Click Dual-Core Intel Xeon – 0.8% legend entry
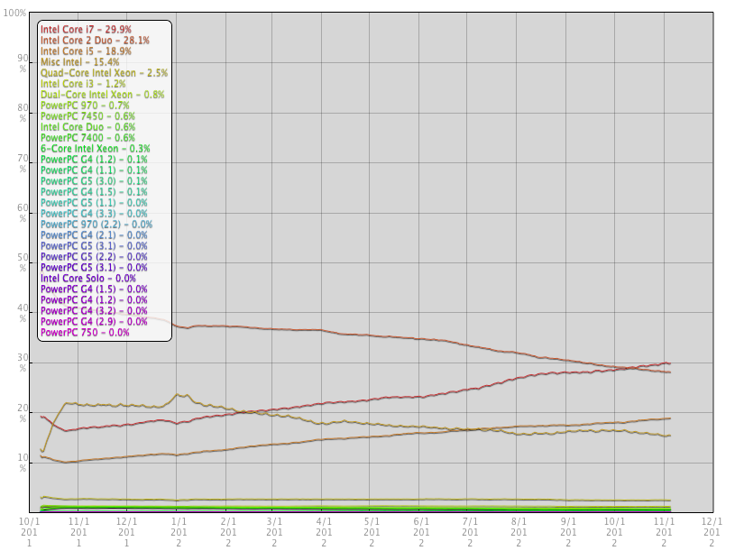Viewport: 735px width, 560px height. coord(102,94)
